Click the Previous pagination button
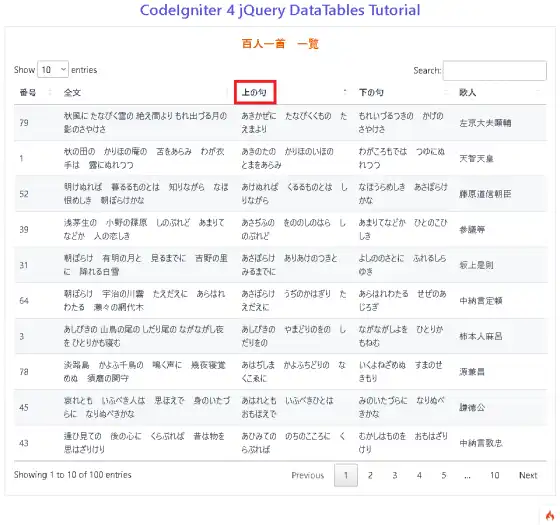This screenshot has height=525, width=560. [x=308, y=475]
